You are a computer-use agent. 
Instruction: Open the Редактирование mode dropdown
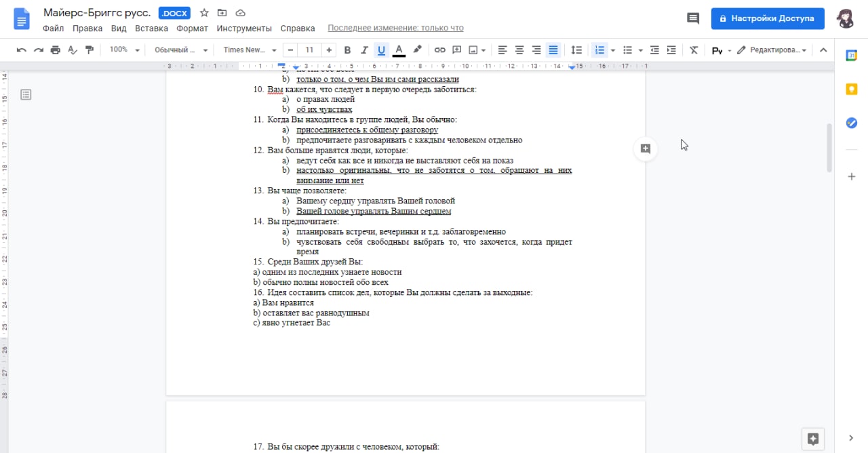[773, 50]
